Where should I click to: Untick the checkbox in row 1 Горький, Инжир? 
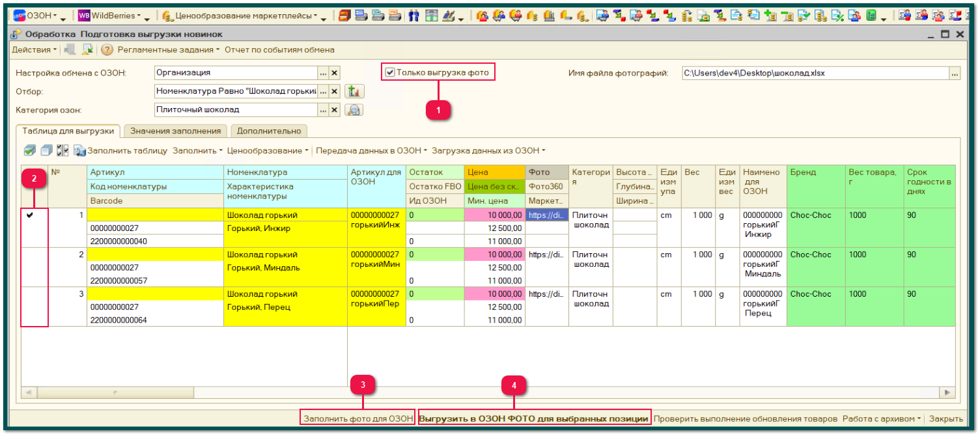pos(30,215)
